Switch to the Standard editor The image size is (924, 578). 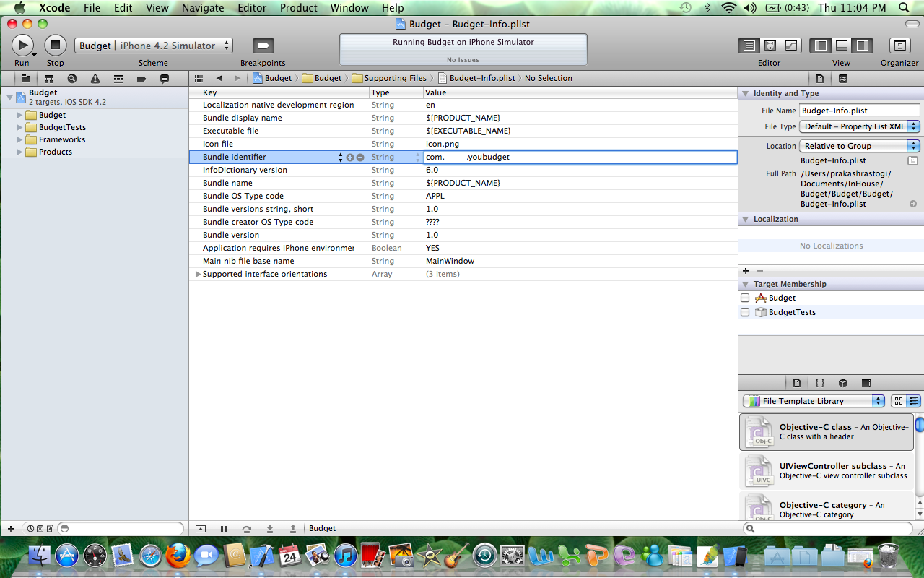749,46
